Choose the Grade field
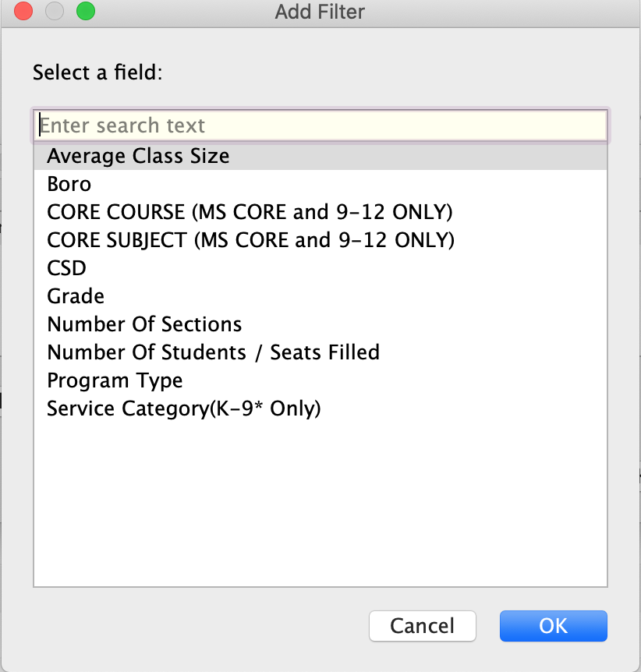Screen dimensions: 641x672 pyautogui.click(x=76, y=296)
